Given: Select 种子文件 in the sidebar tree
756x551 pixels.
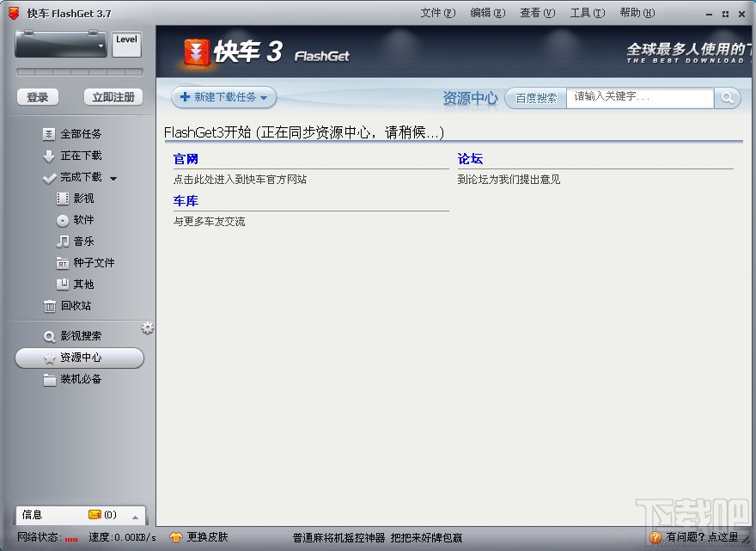Looking at the screenshot, I should coord(94,263).
